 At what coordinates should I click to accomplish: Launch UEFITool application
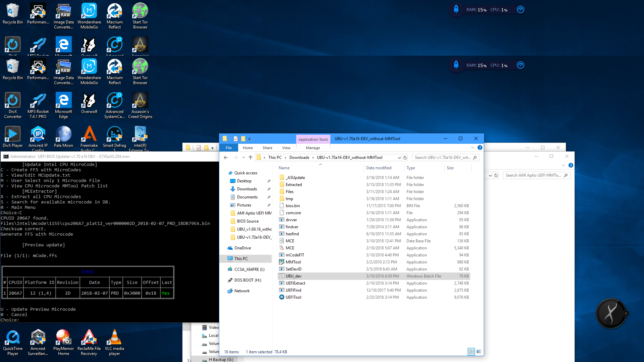294,297
